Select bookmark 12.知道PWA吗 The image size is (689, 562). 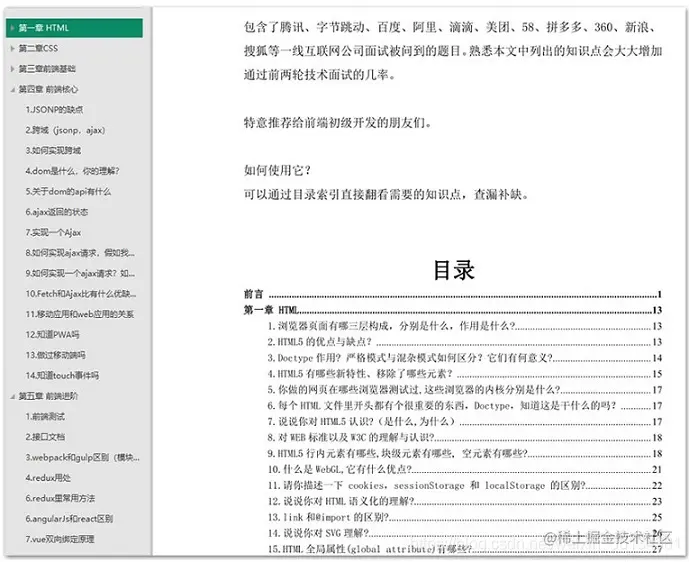[x=52, y=334]
